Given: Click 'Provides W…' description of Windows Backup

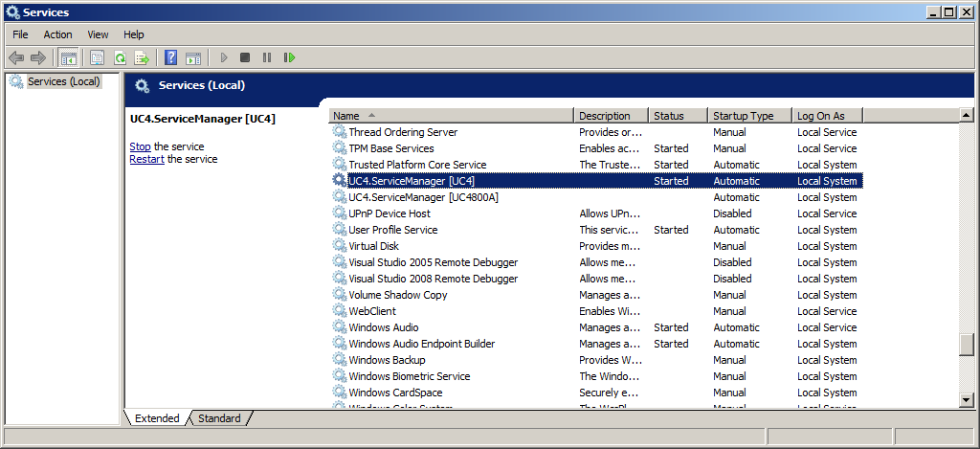Looking at the screenshot, I should click(x=611, y=360).
